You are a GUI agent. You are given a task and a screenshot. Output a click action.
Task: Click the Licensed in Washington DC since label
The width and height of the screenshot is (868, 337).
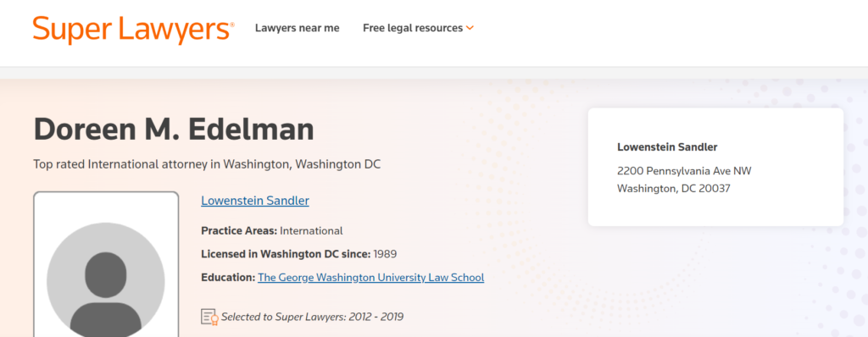[x=286, y=254]
